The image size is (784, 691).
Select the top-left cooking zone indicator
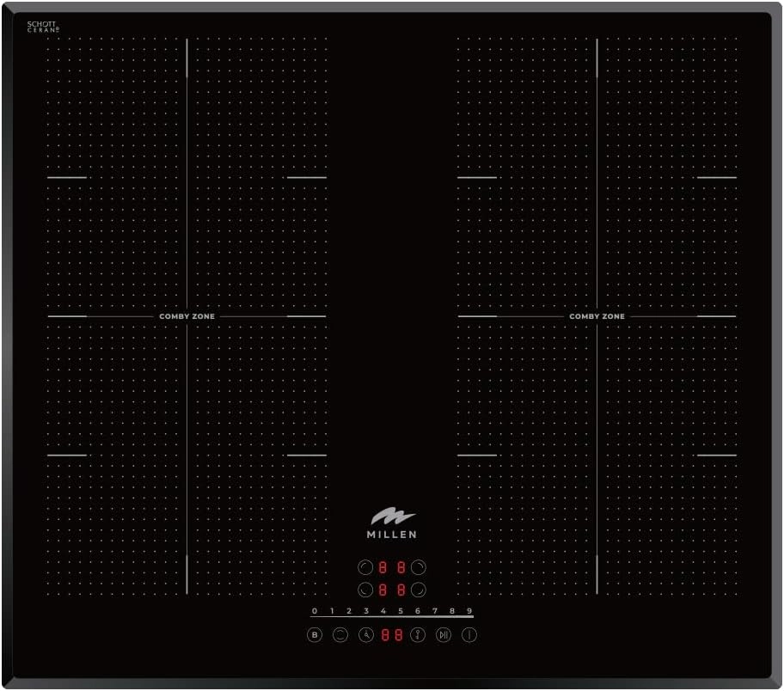[365, 566]
